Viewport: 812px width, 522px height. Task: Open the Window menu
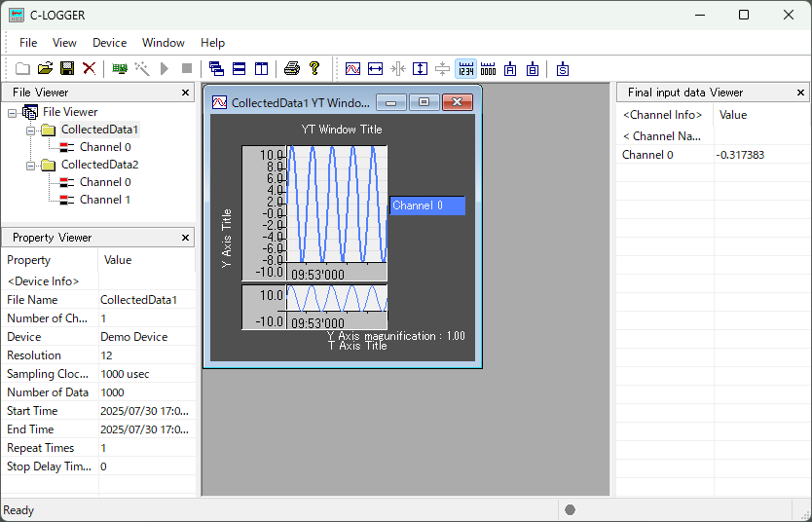coord(163,43)
